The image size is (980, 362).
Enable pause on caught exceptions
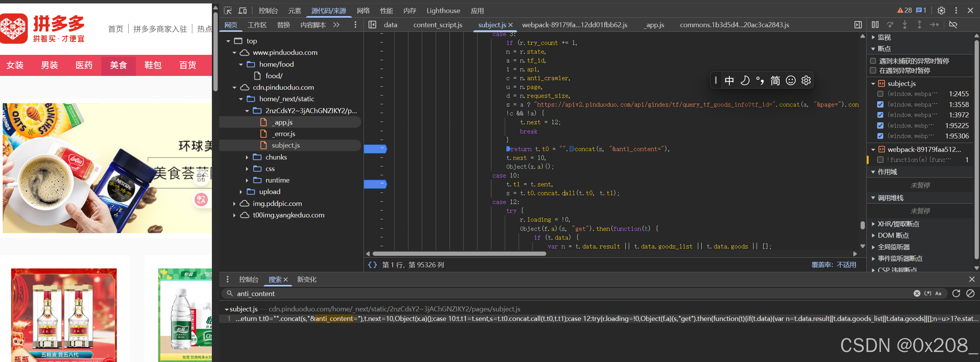pos(873,71)
